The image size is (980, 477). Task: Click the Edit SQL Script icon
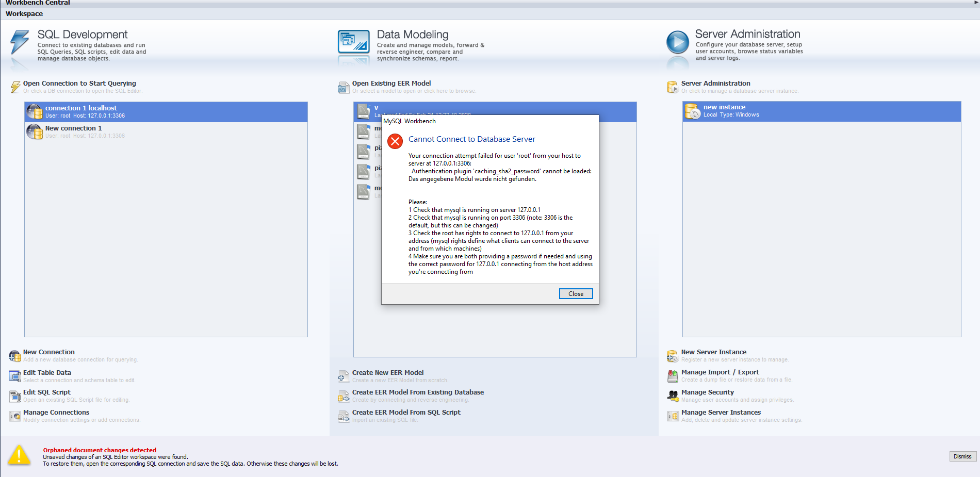(15, 396)
